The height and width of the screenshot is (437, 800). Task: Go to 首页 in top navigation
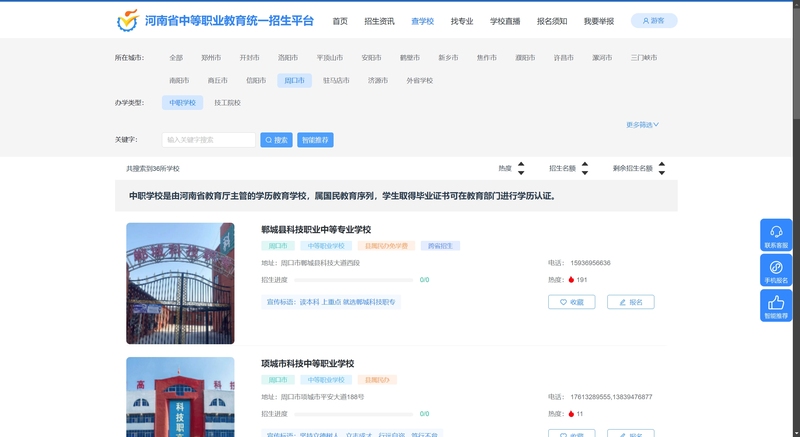point(340,21)
